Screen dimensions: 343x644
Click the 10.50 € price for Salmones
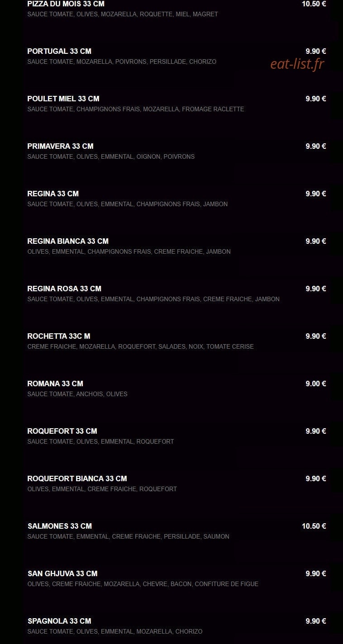[x=314, y=526]
